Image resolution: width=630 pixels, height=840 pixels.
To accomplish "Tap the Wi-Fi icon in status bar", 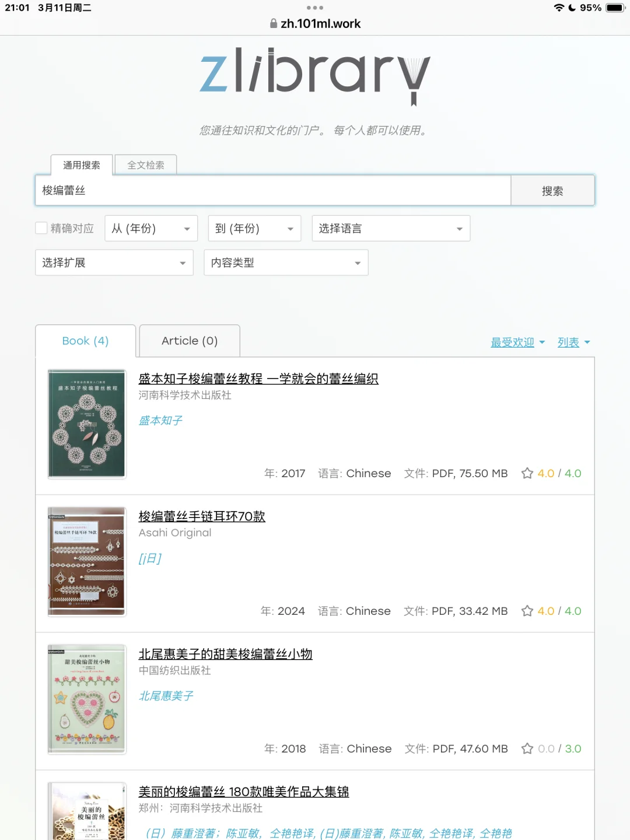I will pyautogui.click(x=559, y=8).
